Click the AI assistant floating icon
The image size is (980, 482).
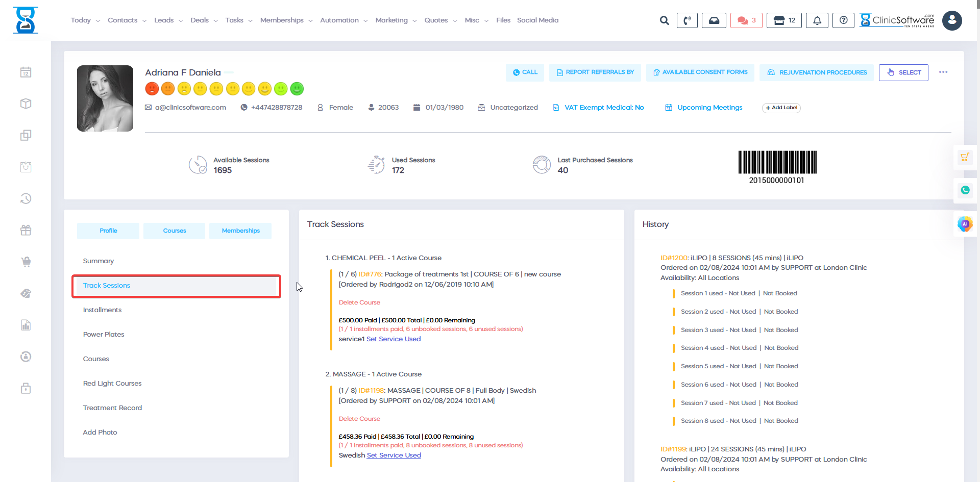point(965,224)
